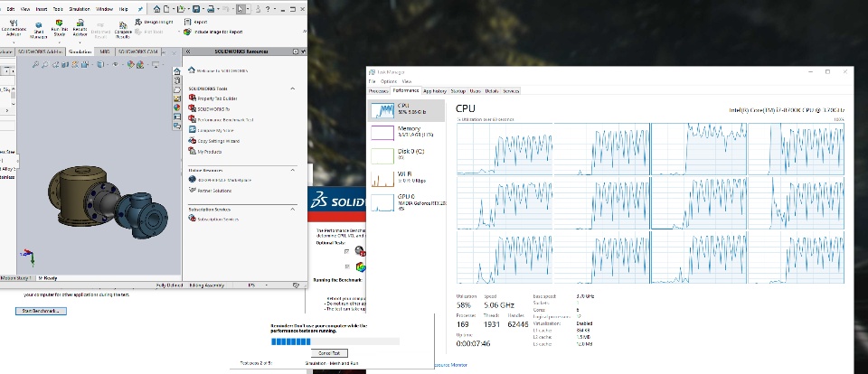868x374 pixels.
Task: Collapse Subscription Services section
Action: [x=292, y=210]
